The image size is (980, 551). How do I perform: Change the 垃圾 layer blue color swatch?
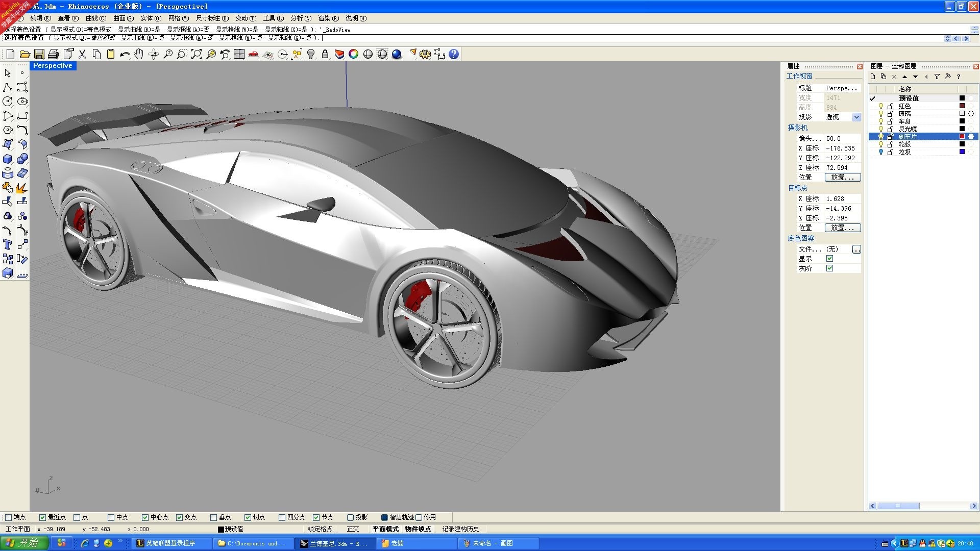[962, 152]
